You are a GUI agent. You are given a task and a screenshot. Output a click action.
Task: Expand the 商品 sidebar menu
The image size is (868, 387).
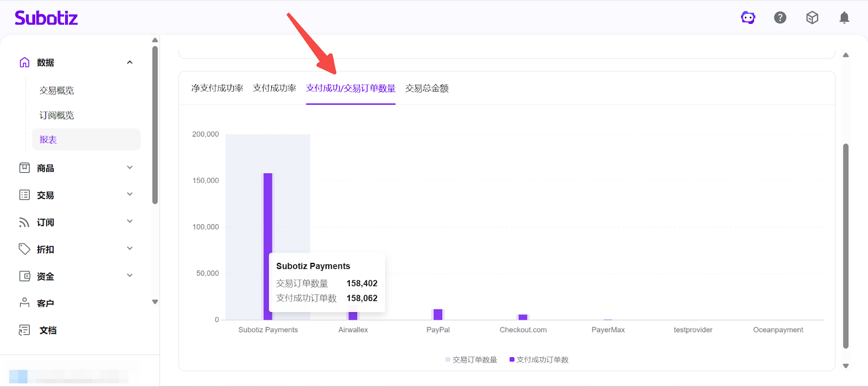[130, 167]
